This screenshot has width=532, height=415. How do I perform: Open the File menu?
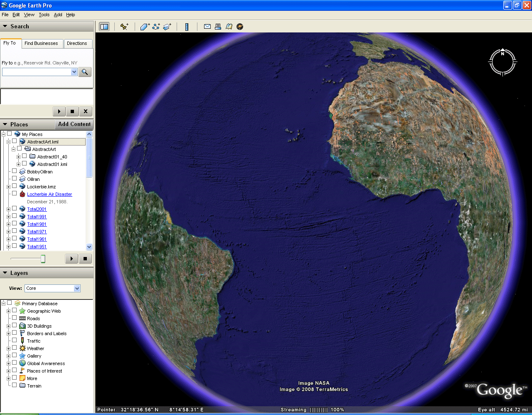[5, 15]
